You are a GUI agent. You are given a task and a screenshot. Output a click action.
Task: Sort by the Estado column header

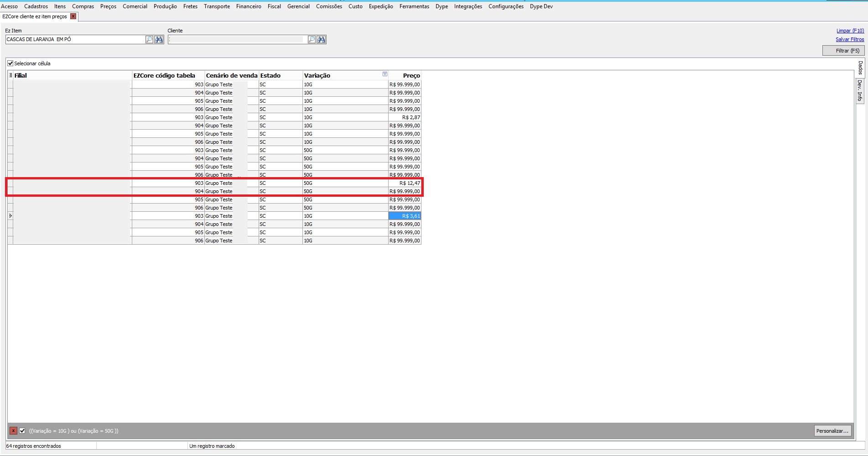[x=281, y=75]
